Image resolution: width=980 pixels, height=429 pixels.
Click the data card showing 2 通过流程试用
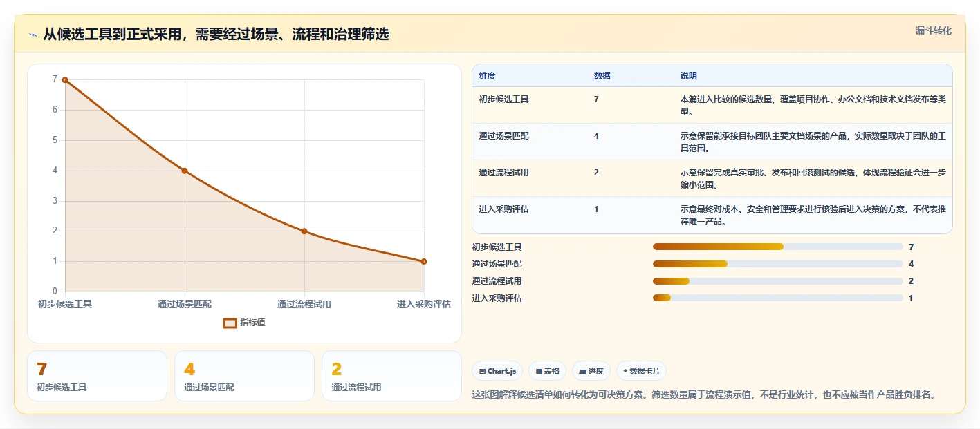(391, 376)
